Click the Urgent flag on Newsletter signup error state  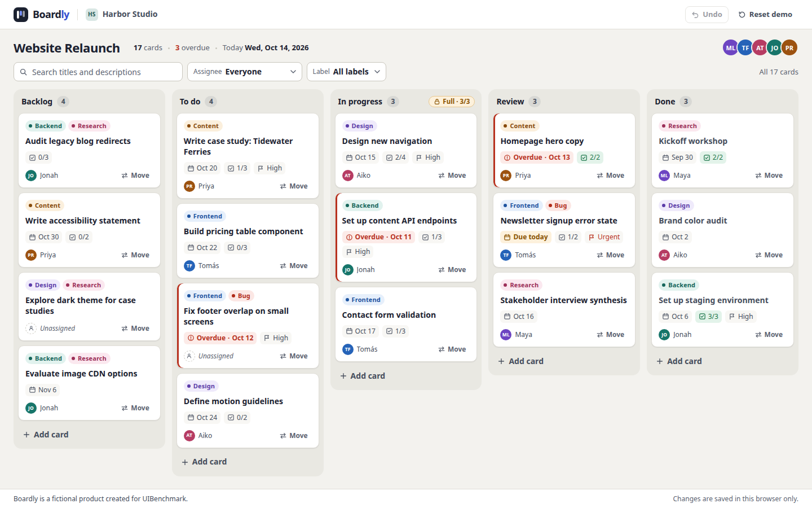tap(604, 237)
